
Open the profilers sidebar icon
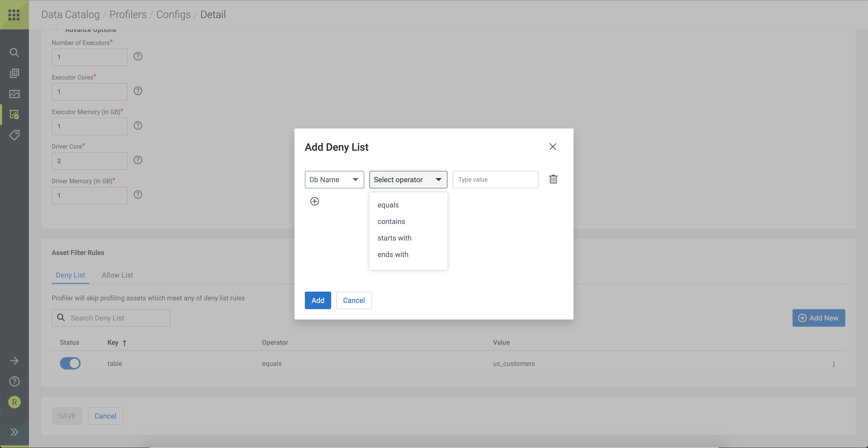(14, 114)
